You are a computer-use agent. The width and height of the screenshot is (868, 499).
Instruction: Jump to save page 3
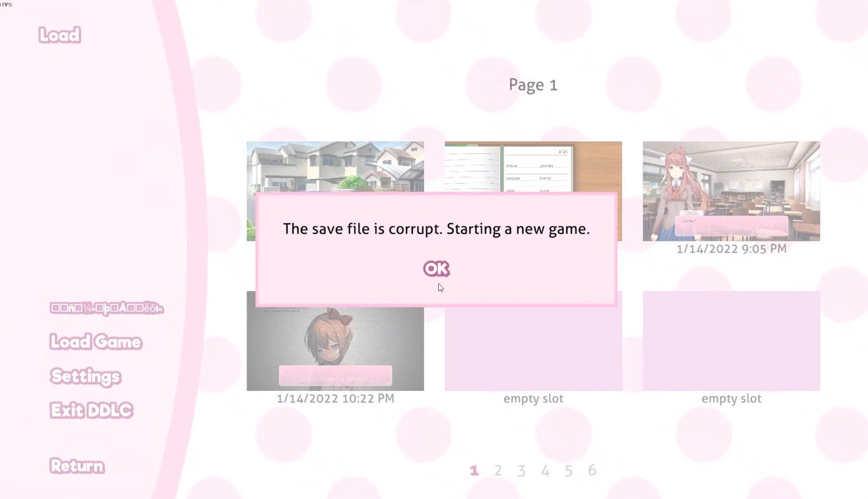point(521,471)
